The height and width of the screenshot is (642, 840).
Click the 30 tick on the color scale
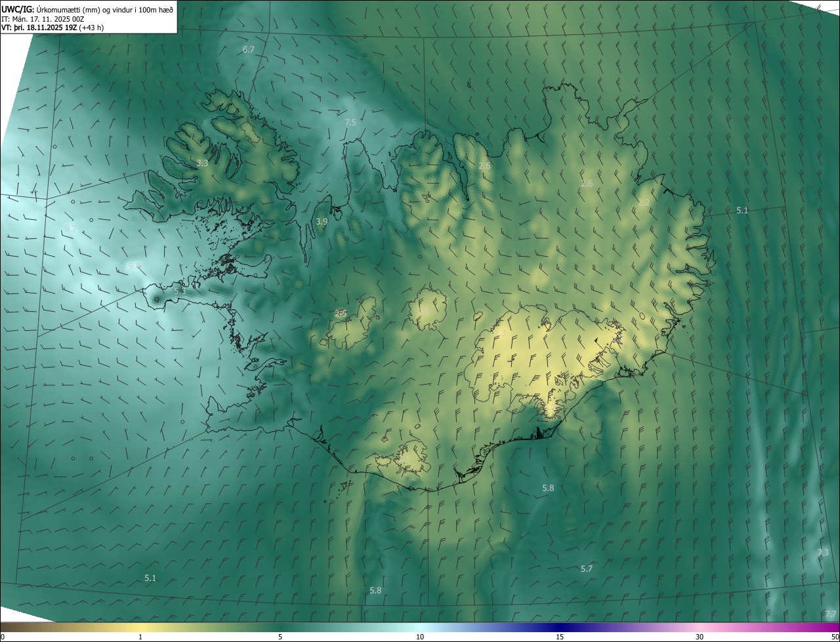coord(700,637)
